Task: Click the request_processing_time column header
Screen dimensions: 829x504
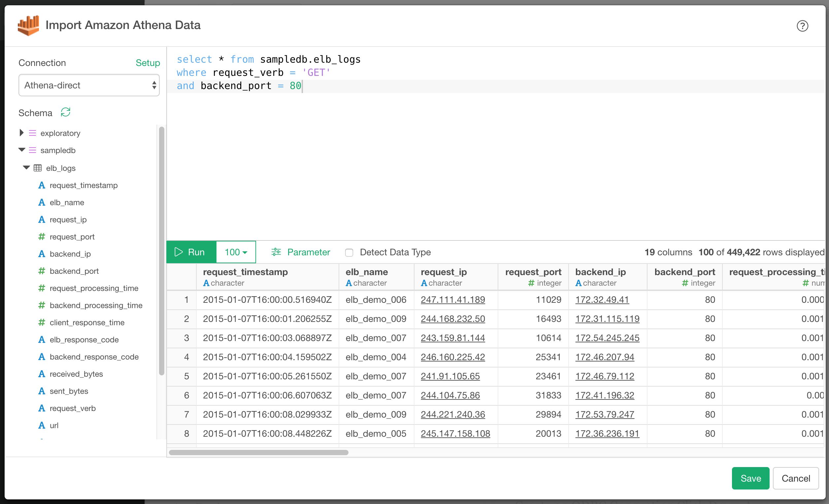Action: tap(774, 277)
